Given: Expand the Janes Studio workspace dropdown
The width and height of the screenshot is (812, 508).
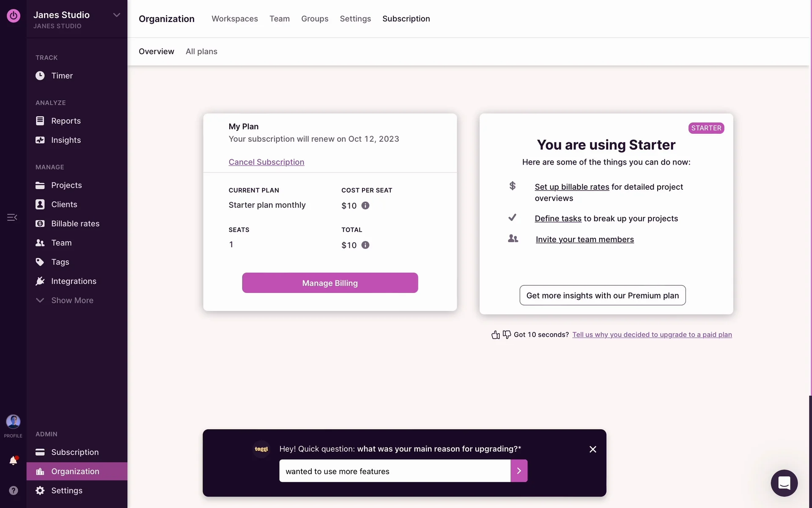Looking at the screenshot, I should click(116, 15).
